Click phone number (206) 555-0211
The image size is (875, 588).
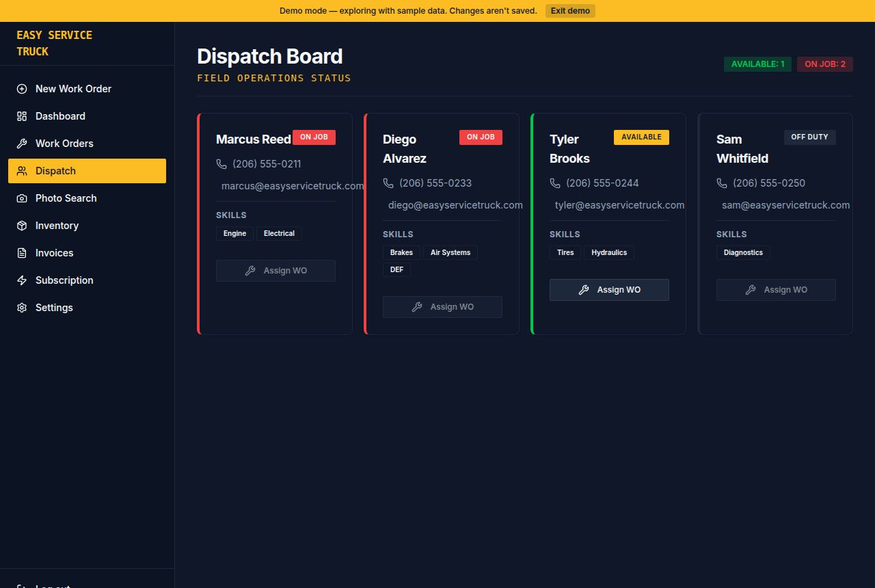click(x=267, y=164)
